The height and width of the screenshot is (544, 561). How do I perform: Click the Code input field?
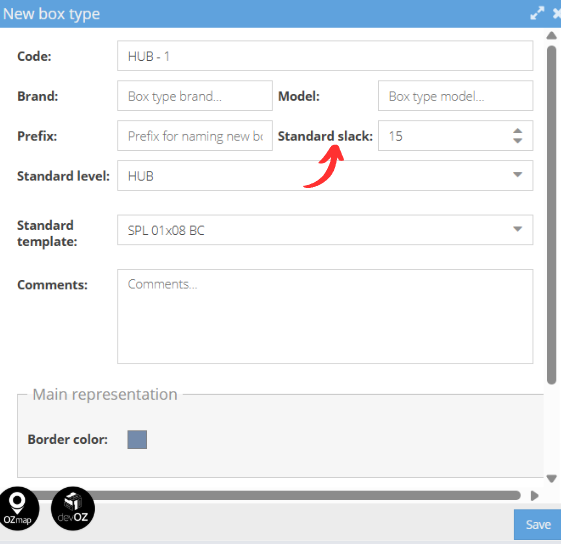point(325,56)
